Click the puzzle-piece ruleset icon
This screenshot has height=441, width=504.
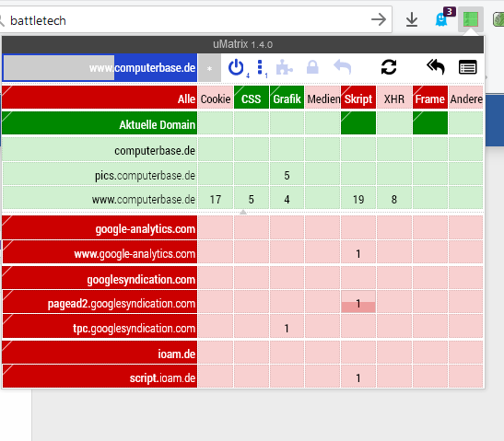284,68
